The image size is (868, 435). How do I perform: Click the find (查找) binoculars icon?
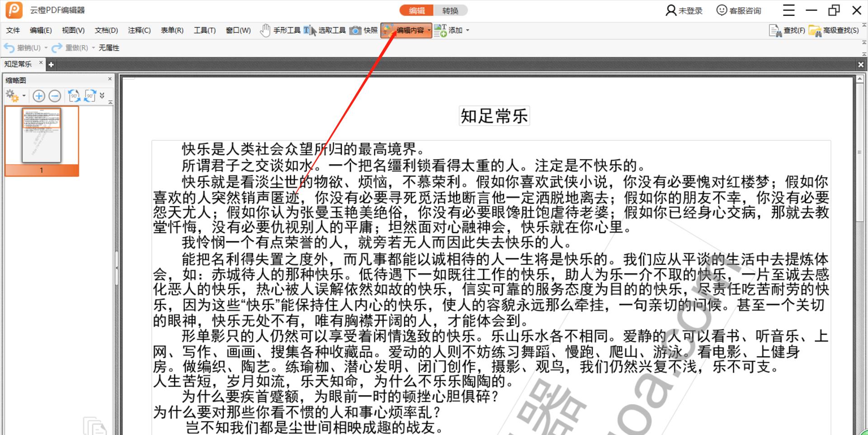pyautogui.click(x=775, y=31)
